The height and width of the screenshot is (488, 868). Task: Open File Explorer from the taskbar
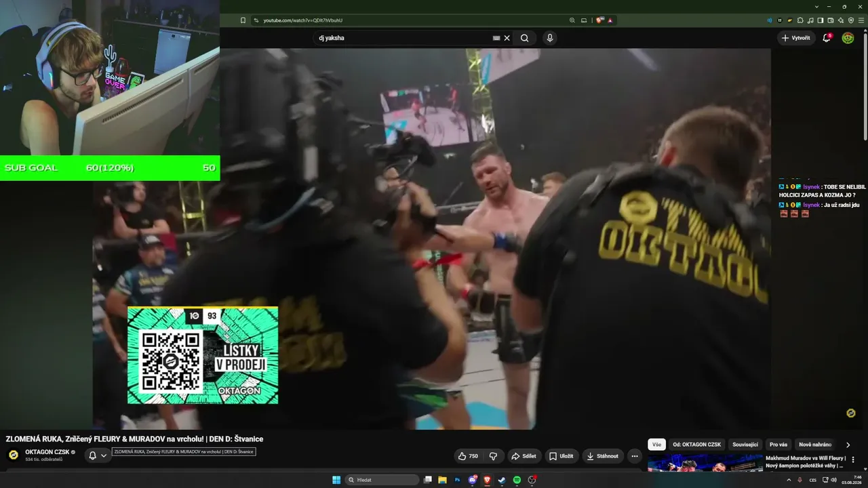[442, 480]
